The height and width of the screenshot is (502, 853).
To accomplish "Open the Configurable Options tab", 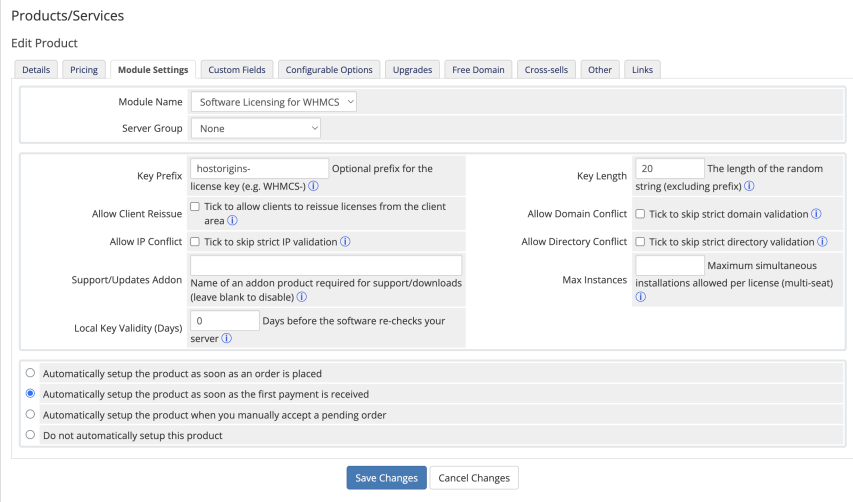I will coord(329,70).
